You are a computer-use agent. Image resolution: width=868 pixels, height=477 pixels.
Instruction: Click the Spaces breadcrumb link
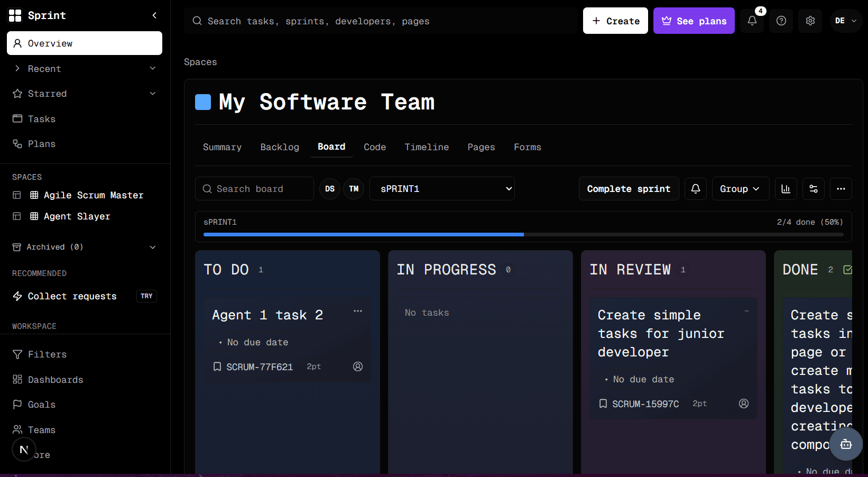(x=200, y=62)
